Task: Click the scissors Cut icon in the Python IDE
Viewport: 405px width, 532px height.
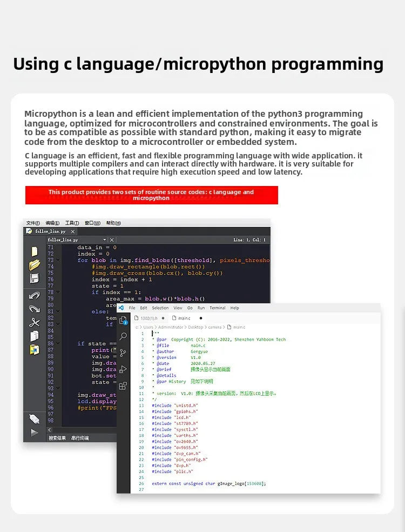Action: [34, 323]
